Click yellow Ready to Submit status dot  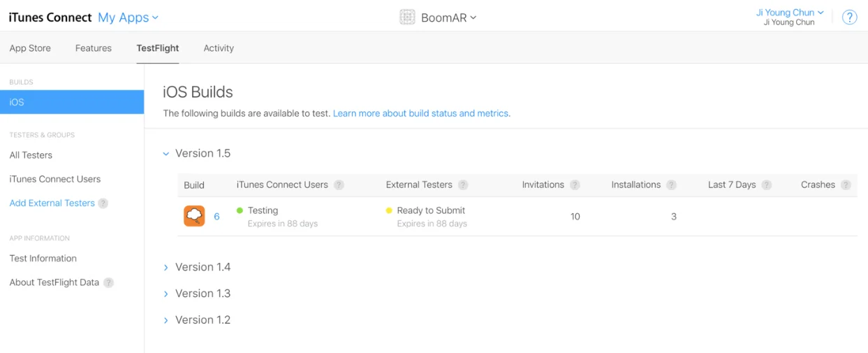(389, 210)
